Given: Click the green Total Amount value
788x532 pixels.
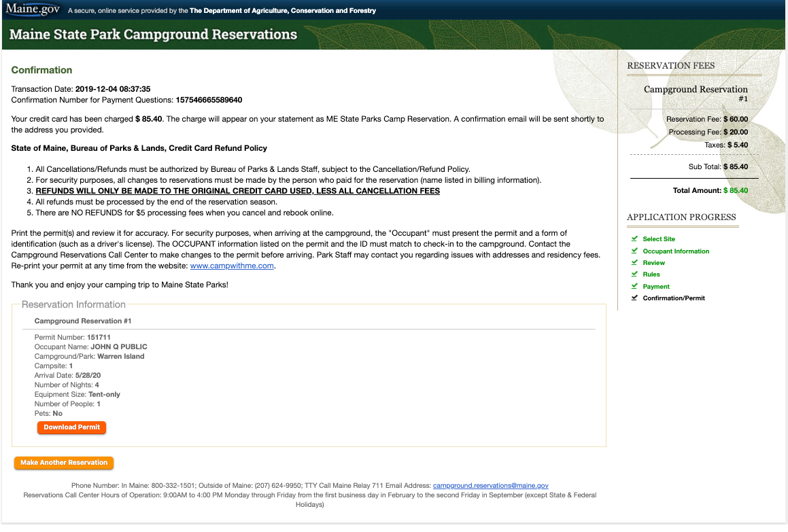Looking at the screenshot, I should [x=736, y=191].
